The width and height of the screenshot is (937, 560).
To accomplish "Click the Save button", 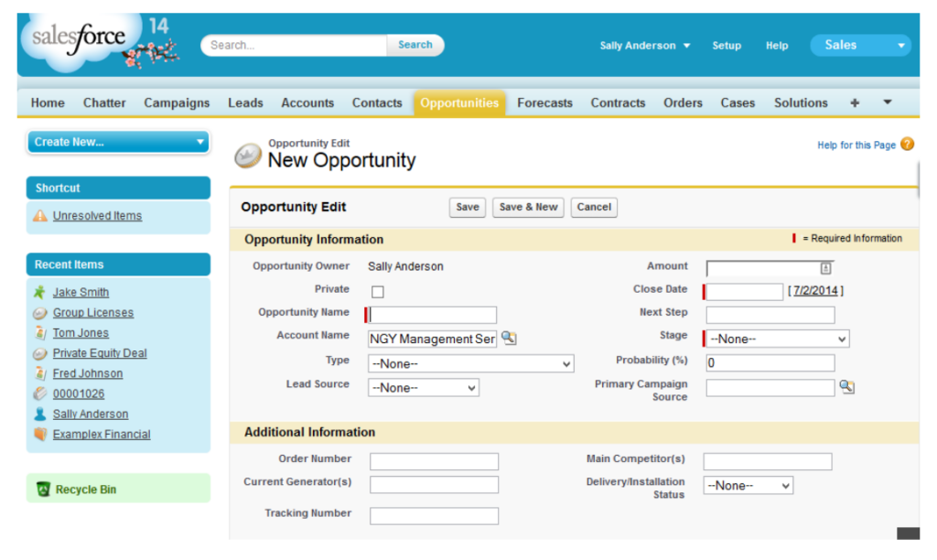I will click(468, 208).
